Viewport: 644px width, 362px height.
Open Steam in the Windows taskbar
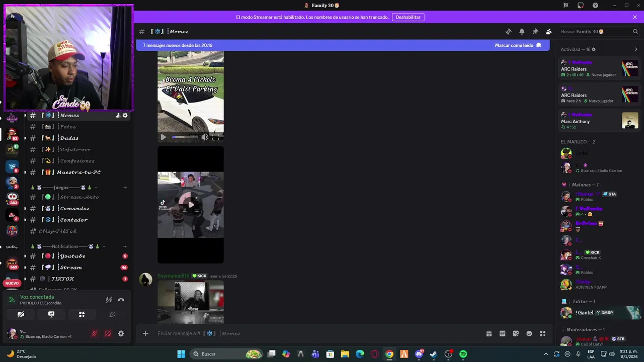click(433, 354)
